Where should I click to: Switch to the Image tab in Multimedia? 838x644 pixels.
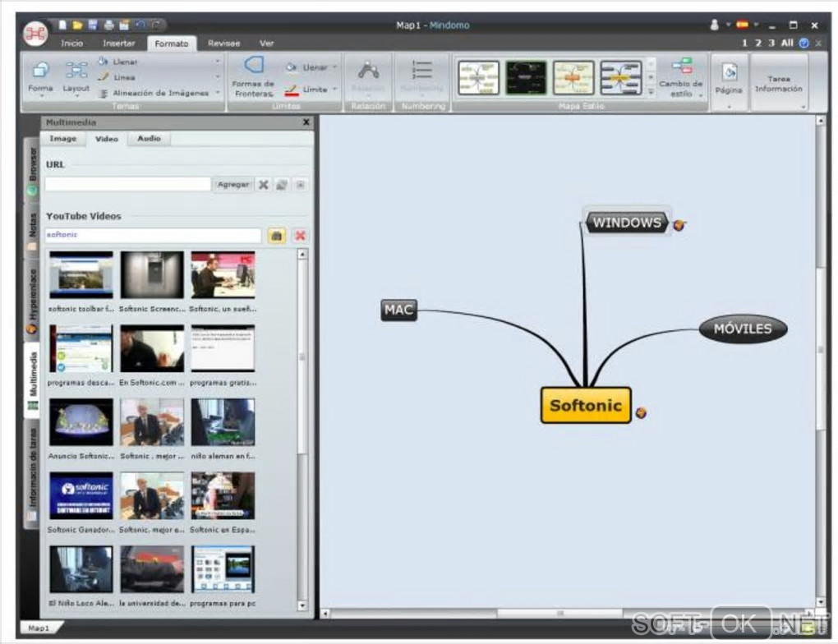tap(63, 139)
